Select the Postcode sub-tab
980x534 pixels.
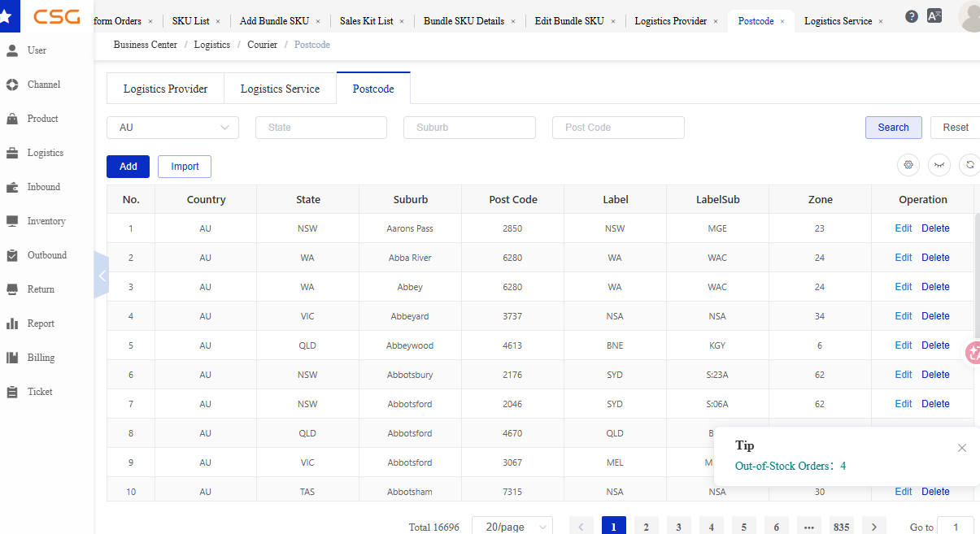tap(373, 89)
